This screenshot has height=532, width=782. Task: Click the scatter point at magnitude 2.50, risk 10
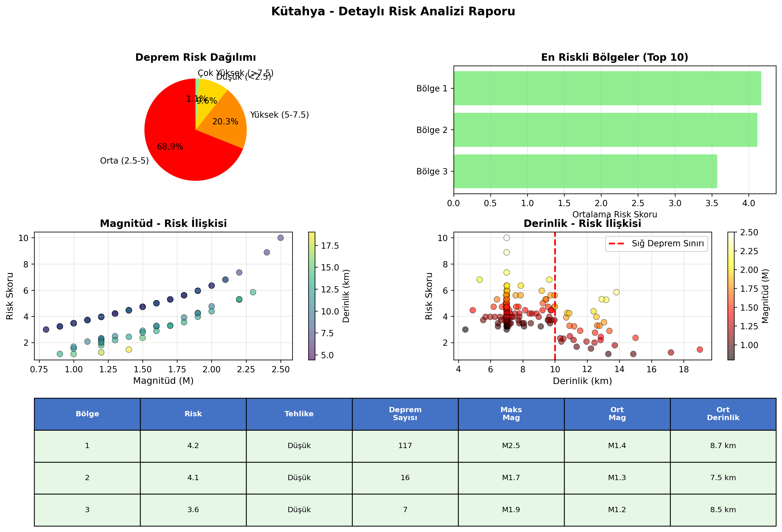tap(280, 238)
